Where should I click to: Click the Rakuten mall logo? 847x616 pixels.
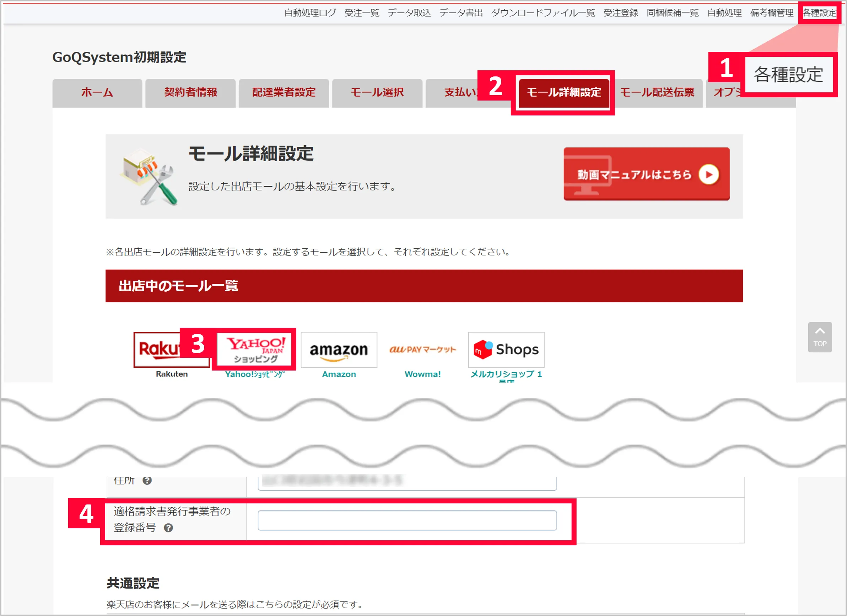pos(159,350)
